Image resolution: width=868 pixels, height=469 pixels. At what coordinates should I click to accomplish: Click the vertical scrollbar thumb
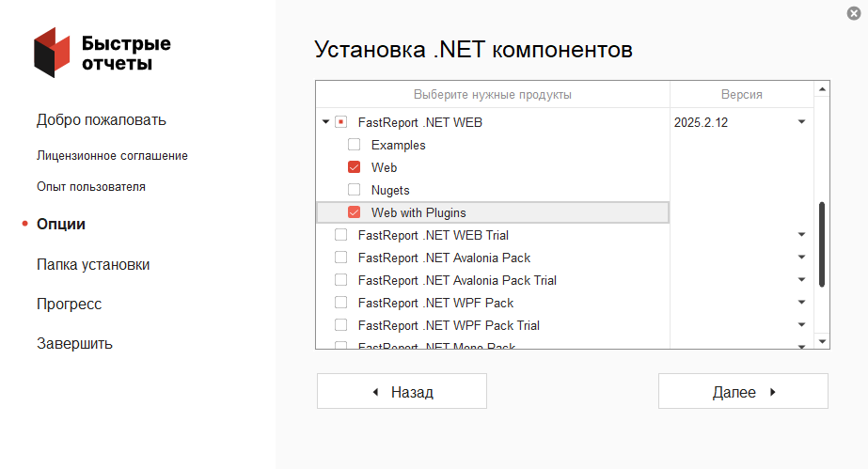coord(822,242)
